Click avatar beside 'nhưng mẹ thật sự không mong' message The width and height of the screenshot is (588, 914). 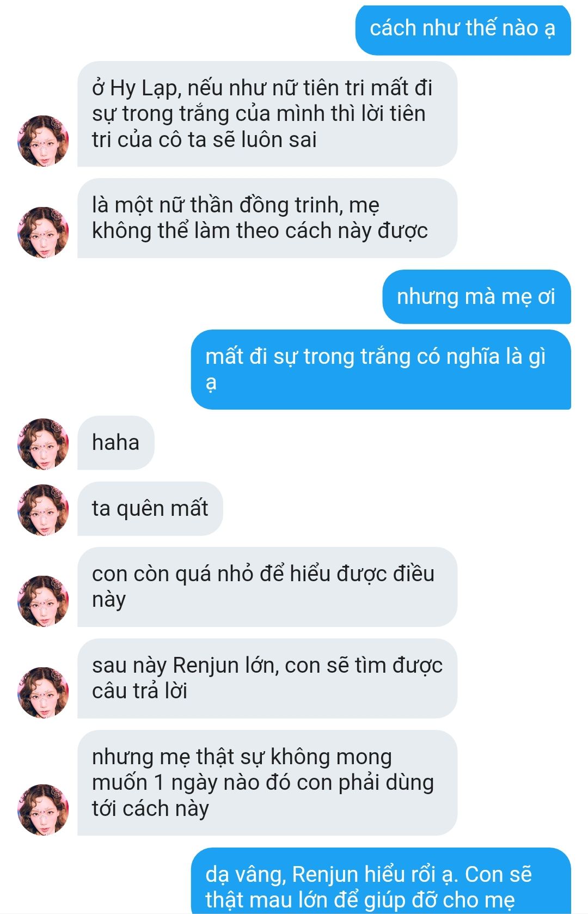point(44,809)
